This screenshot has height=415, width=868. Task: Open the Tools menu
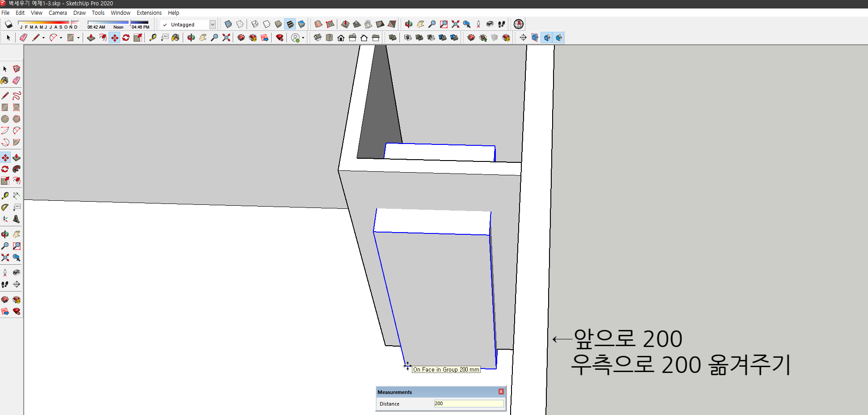tap(98, 13)
